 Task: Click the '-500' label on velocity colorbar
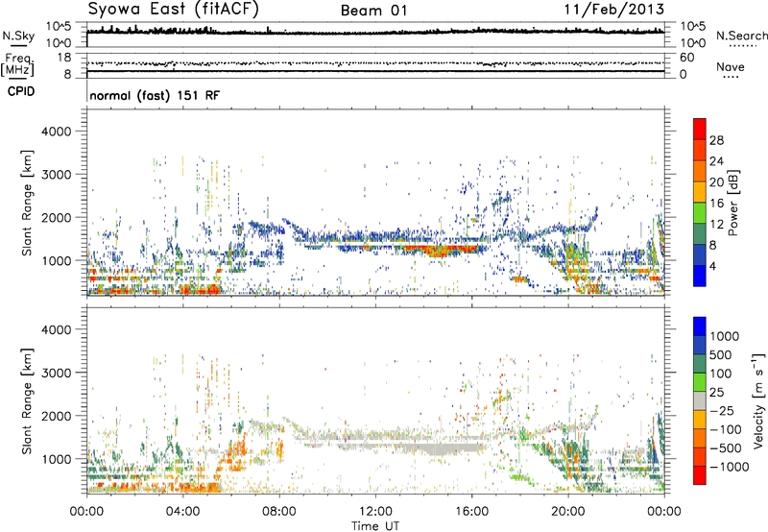[726, 448]
